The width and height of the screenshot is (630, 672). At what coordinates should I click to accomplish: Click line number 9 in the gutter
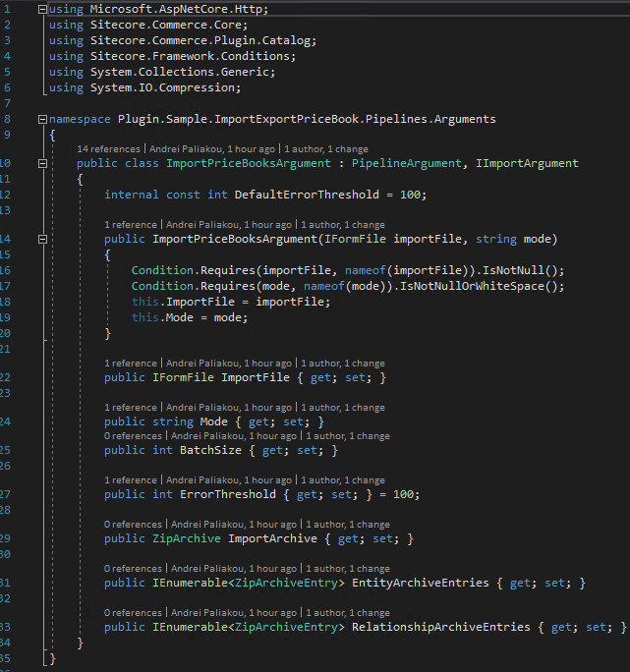pos(7,135)
